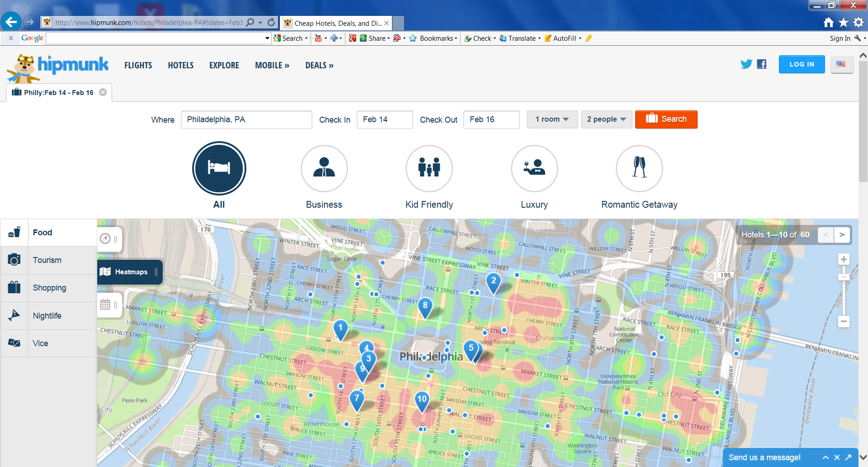Open the country flag selector

pyautogui.click(x=841, y=64)
